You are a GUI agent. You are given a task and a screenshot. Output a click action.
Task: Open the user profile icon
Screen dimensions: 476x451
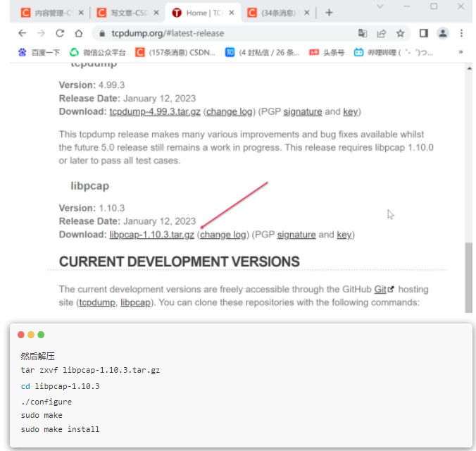[x=443, y=33]
